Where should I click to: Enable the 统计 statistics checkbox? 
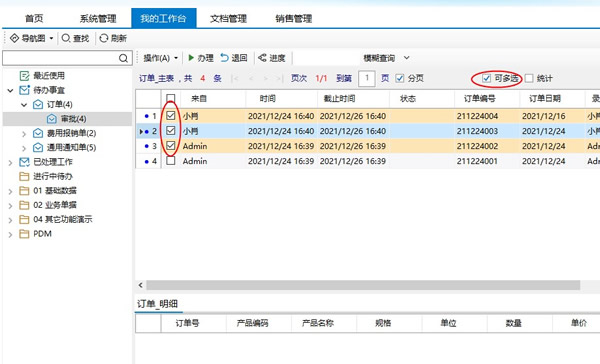pyautogui.click(x=529, y=78)
